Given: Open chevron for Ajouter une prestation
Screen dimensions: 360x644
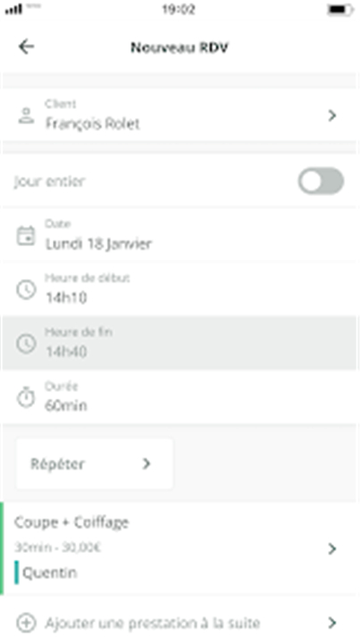Looking at the screenshot, I should pyautogui.click(x=332, y=623).
